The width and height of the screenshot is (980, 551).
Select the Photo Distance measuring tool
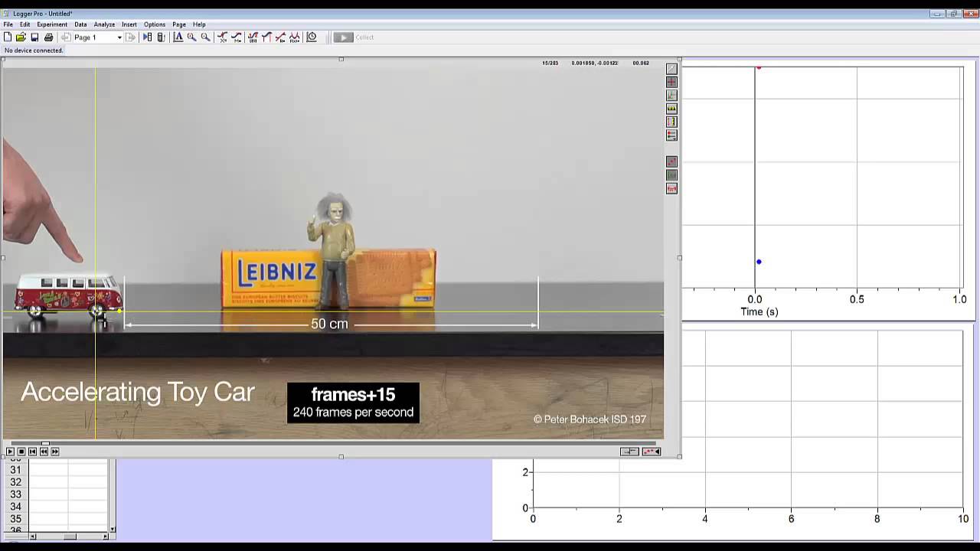[671, 122]
